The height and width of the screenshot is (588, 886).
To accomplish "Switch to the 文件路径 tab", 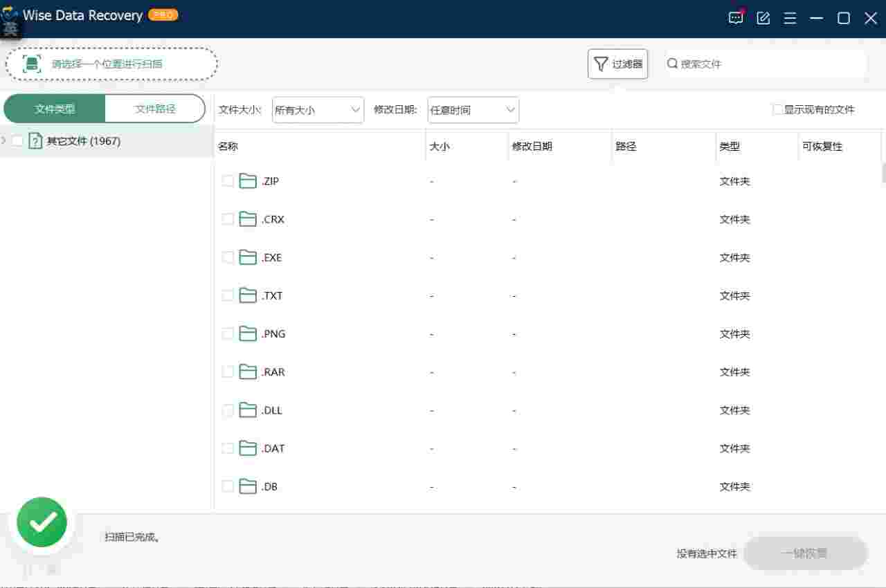I will pos(155,109).
